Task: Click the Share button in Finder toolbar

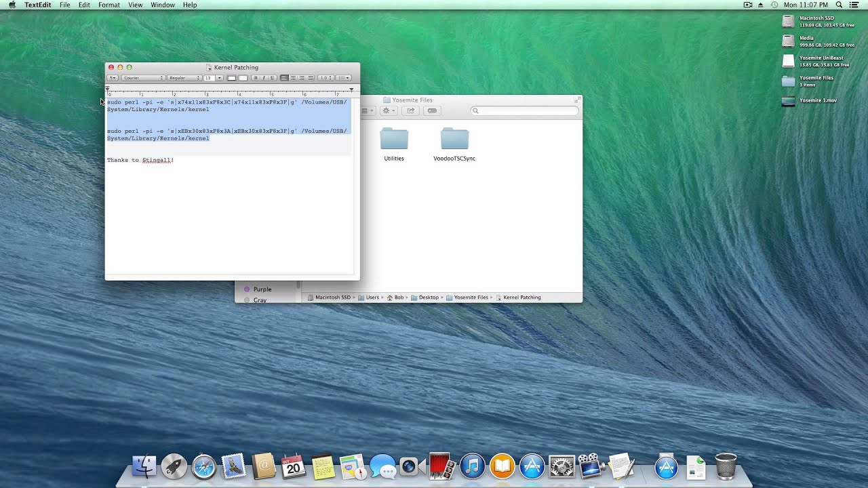Action: [410, 110]
